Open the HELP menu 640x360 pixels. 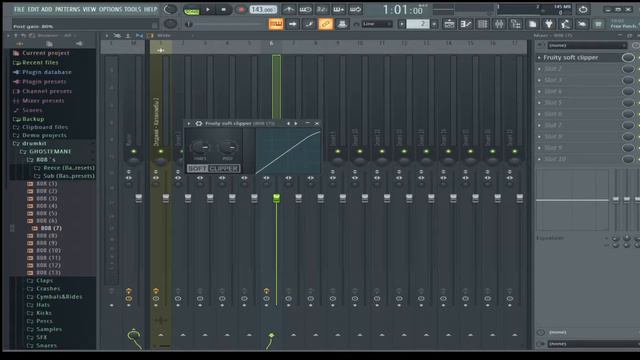click(150, 9)
